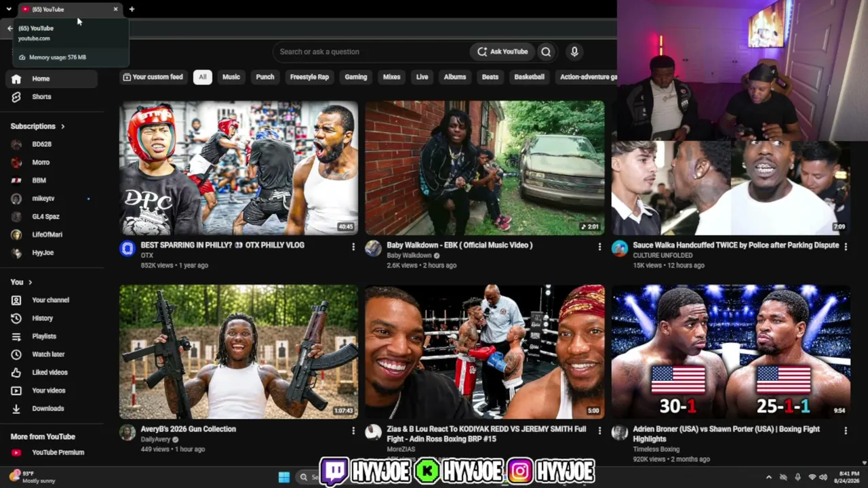The width and height of the screenshot is (868, 488).
Task: Expand the Subscriptions section chevron
Action: (x=63, y=126)
